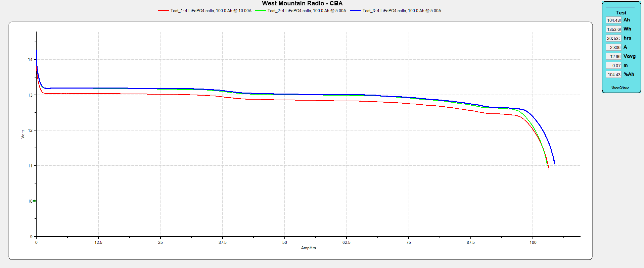Click the Wh value field showing 1353.6
This screenshot has height=268, width=644.
[x=613, y=30]
